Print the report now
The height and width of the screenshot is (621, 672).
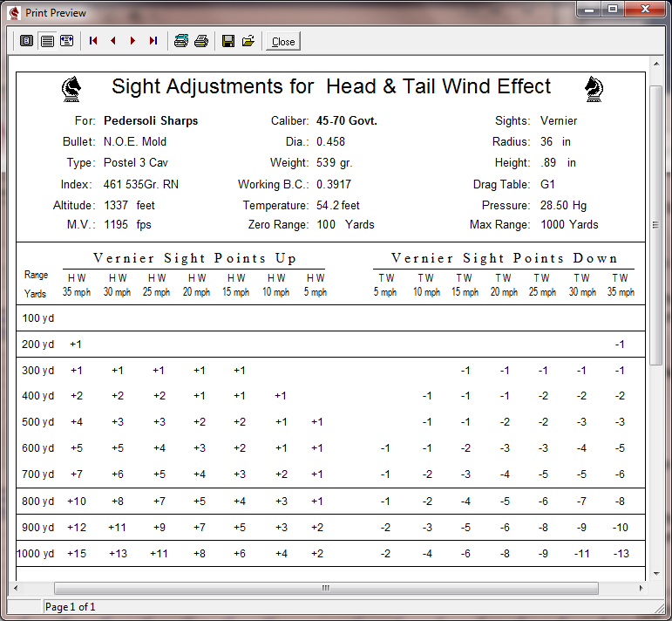(x=201, y=41)
